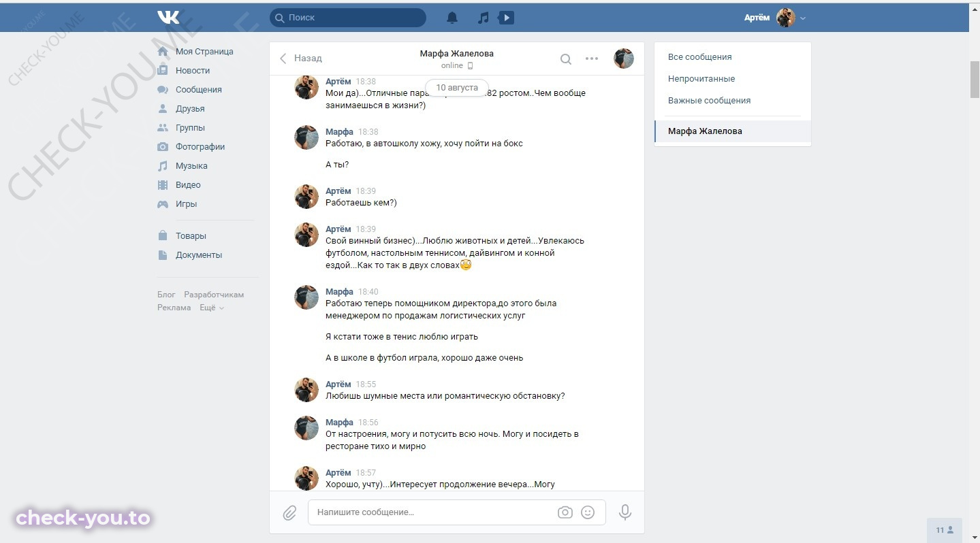Screen dimensions: 980x543
Task: Click the 18:39 timestamp on 'Работаешь кем?)' message
Action: click(366, 191)
